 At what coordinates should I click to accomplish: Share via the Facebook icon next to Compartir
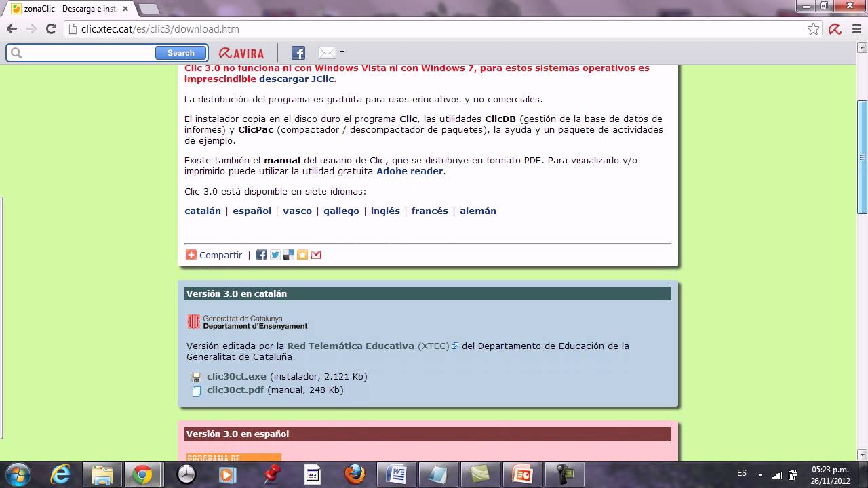[x=262, y=255]
